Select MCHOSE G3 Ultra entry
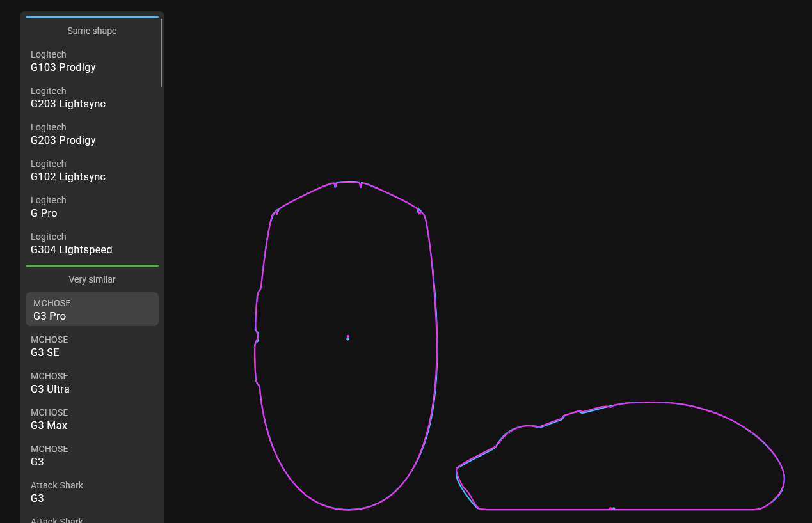Screen dimensions: 812x523 pyautogui.click(x=92, y=382)
